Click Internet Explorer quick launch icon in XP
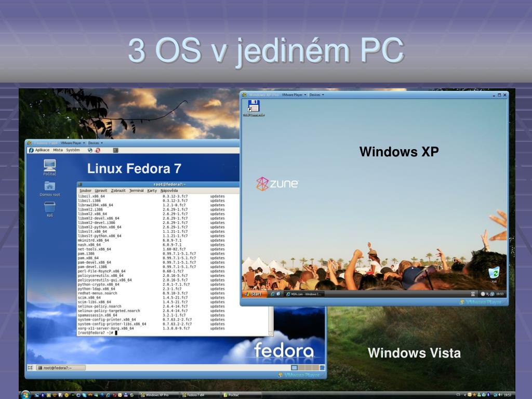 click(x=272, y=294)
